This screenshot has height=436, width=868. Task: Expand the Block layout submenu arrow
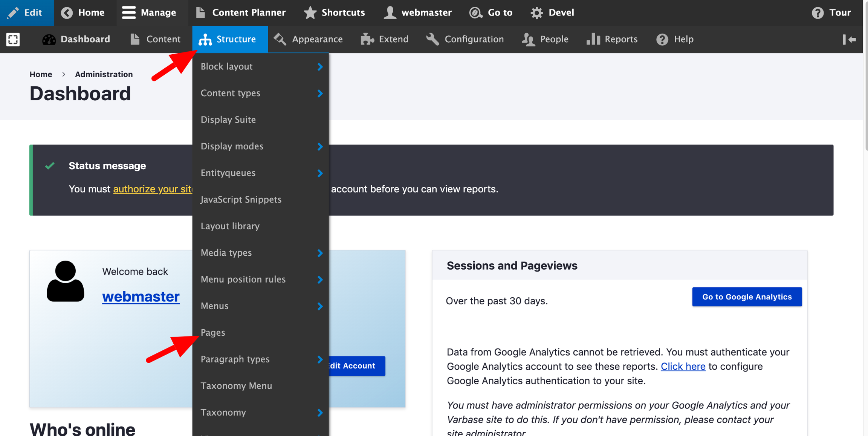point(320,67)
